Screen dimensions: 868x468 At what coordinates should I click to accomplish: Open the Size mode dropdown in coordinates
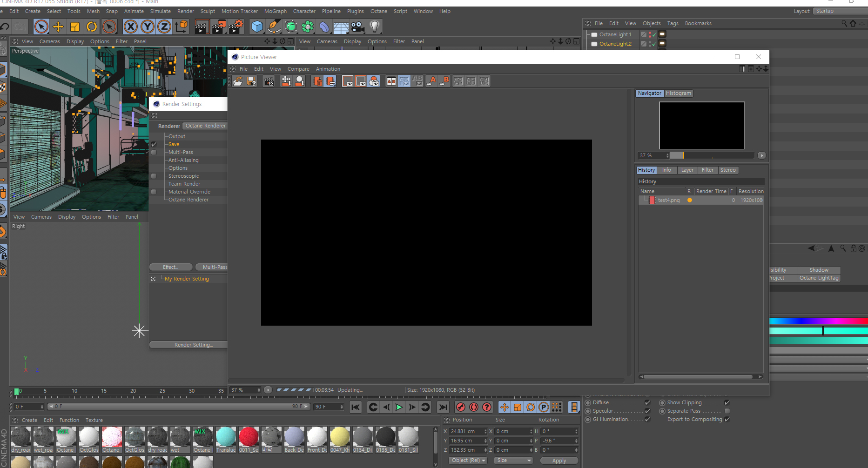coord(513,460)
